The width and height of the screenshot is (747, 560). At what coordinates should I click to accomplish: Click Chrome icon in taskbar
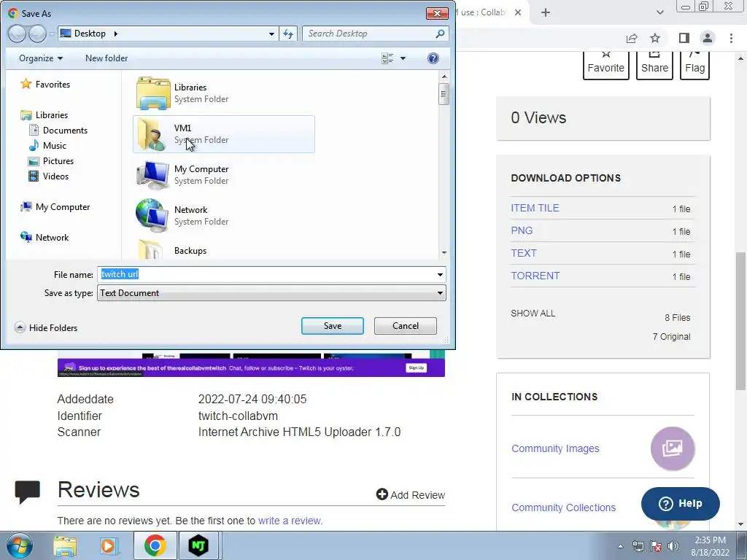pos(155,545)
